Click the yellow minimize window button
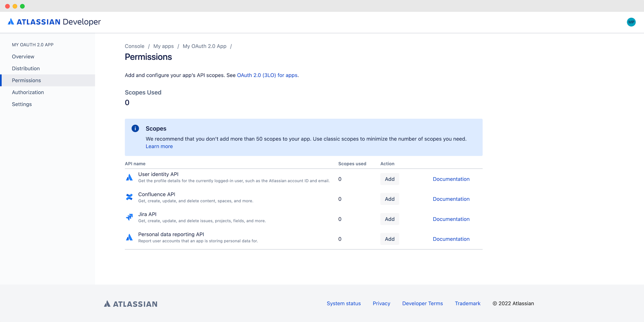This screenshot has height=322, width=644. point(15,6)
